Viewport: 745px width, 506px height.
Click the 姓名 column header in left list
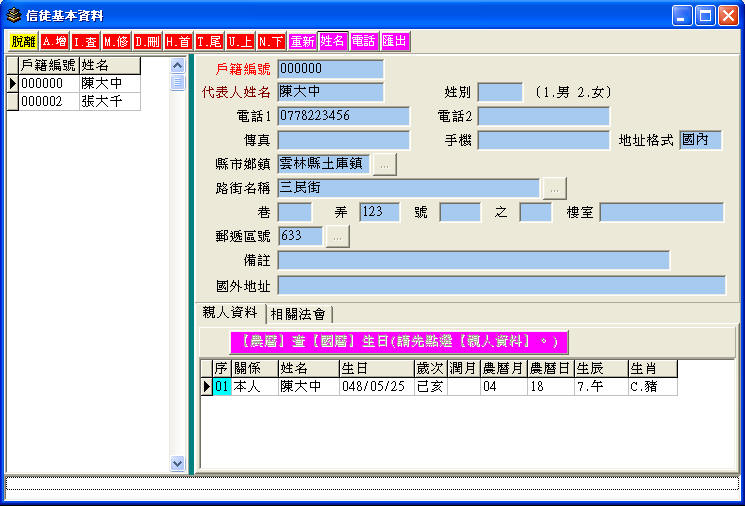110,66
